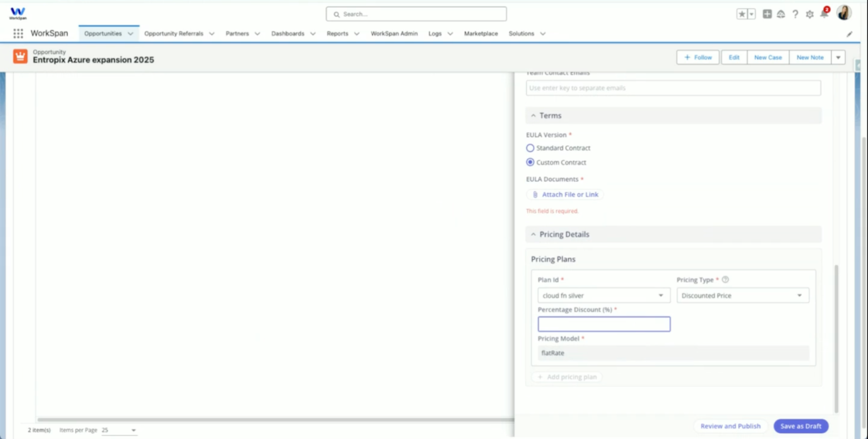Select Standard Contract option
Screen dimensions: 868x439
[x=530, y=148]
